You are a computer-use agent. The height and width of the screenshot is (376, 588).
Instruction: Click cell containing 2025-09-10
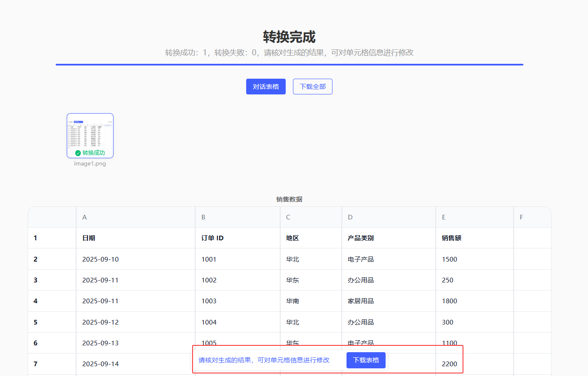pyautogui.click(x=135, y=259)
